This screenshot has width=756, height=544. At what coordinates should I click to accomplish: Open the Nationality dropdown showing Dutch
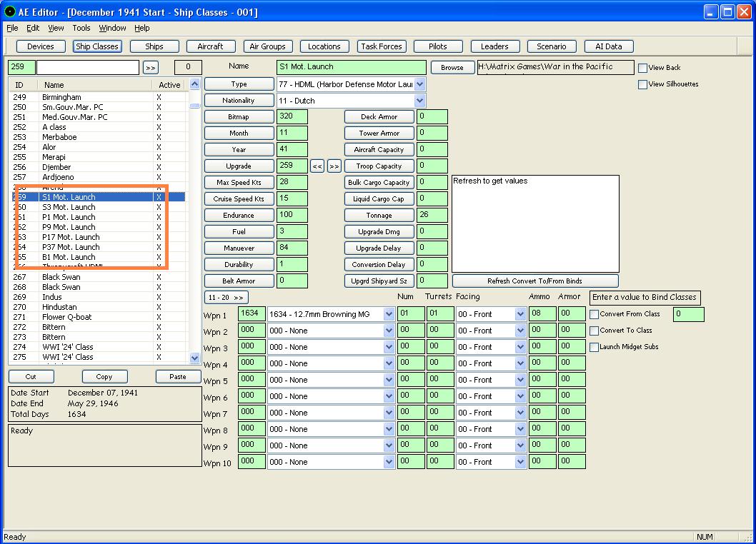pyautogui.click(x=420, y=101)
